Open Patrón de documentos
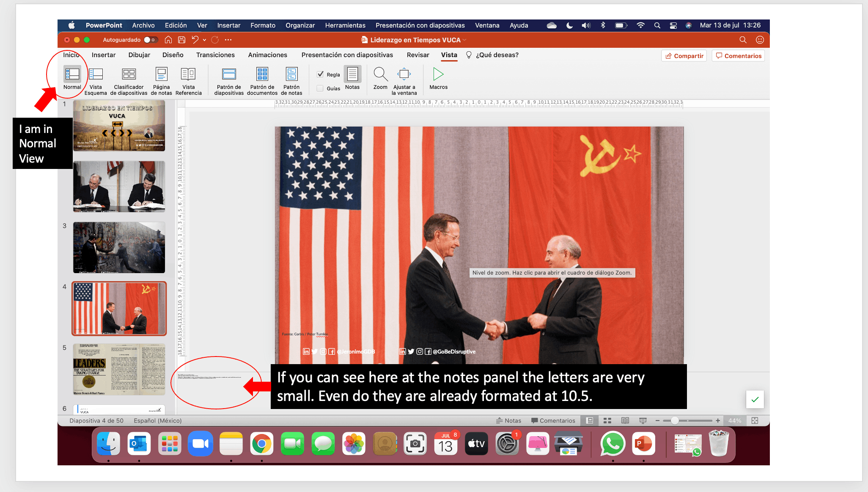Screen dimensions: 868x492 coord(262,80)
